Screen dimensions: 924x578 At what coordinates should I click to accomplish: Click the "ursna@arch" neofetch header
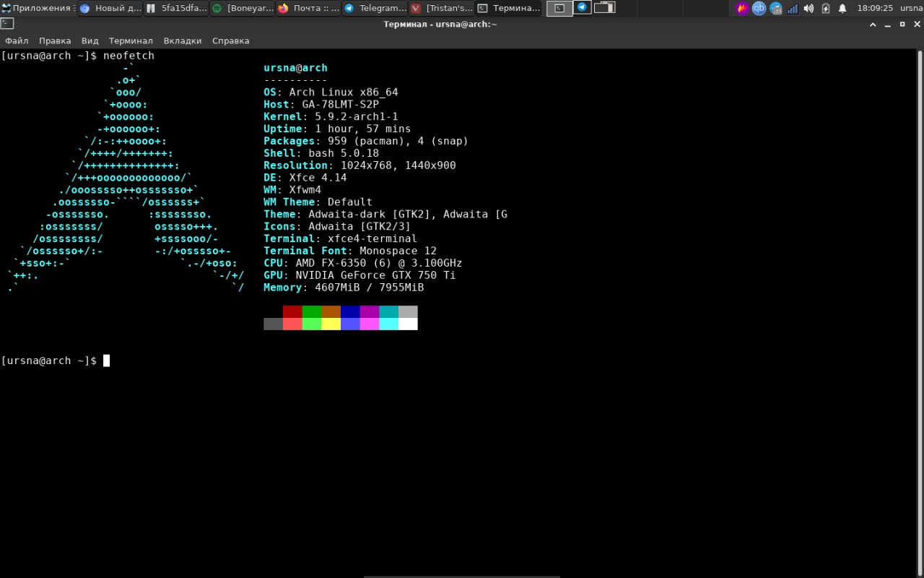point(296,68)
